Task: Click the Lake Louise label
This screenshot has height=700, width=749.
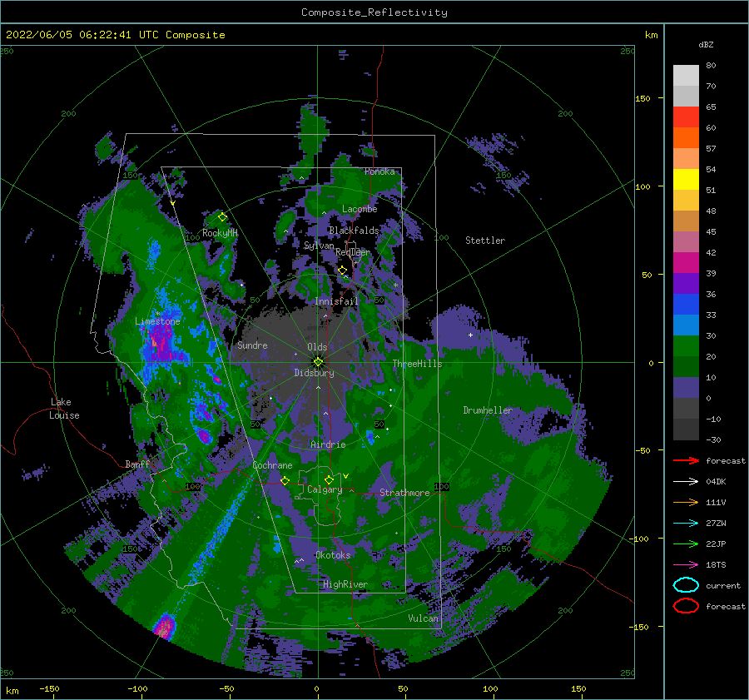Action: coord(64,409)
